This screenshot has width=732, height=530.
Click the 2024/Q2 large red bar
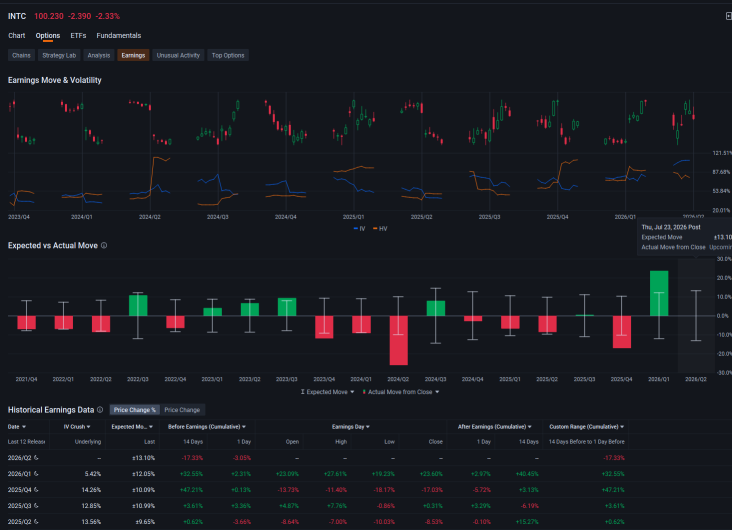398,340
